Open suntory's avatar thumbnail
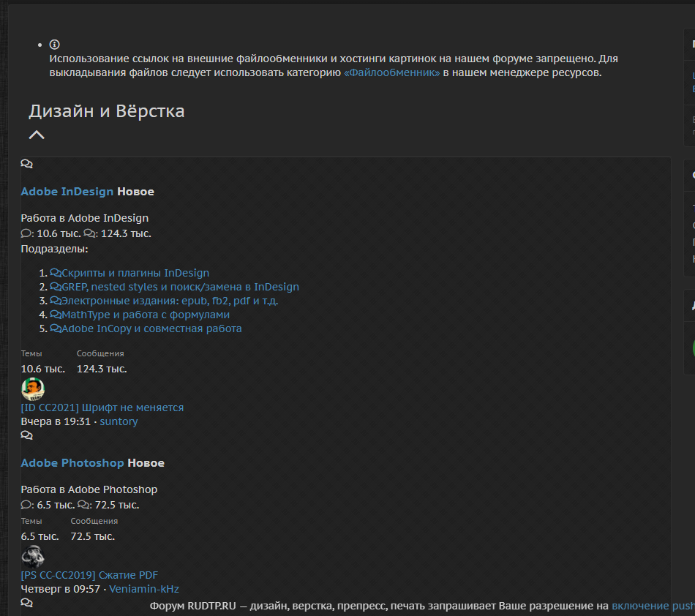The width and height of the screenshot is (695, 616). 33,389
